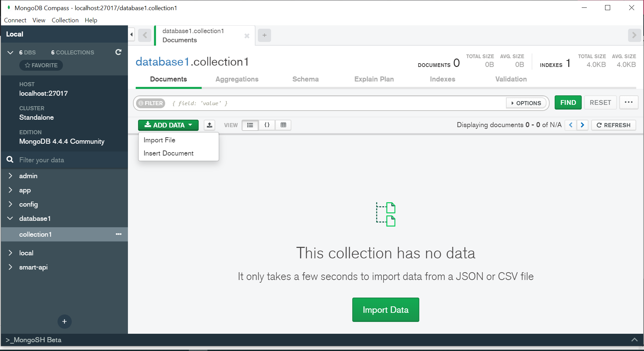Switch to list view
644x351 pixels.
click(250, 125)
